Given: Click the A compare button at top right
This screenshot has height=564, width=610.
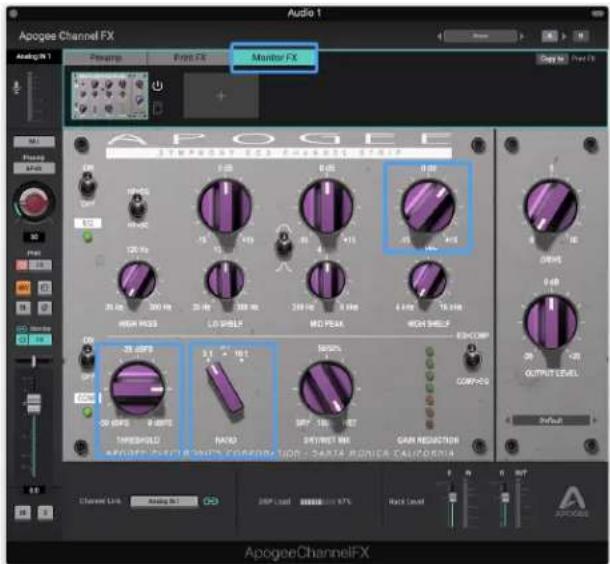Looking at the screenshot, I should click(549, 36).
